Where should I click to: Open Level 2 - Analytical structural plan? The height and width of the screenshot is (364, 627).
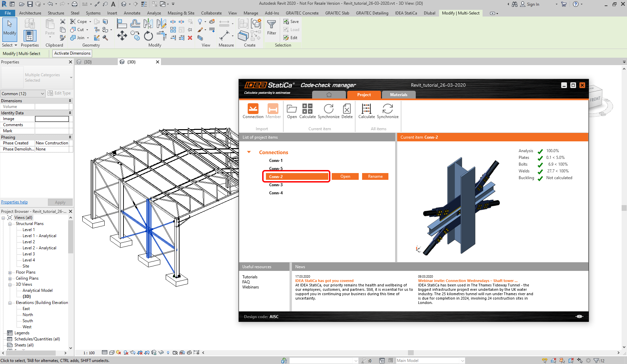coord(39,248)
